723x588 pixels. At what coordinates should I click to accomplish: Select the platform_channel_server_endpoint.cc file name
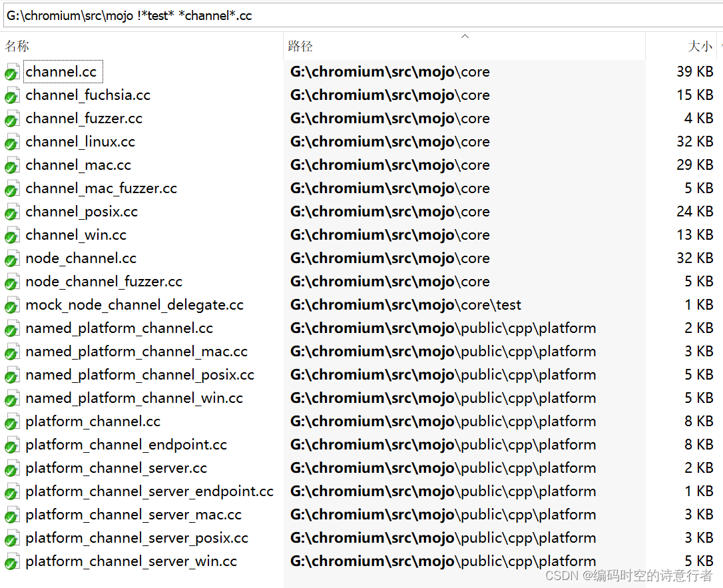coord(150,491)
